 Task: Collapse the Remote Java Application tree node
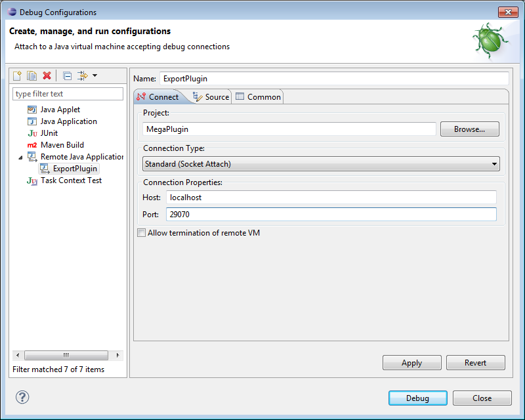click(21, 157)
